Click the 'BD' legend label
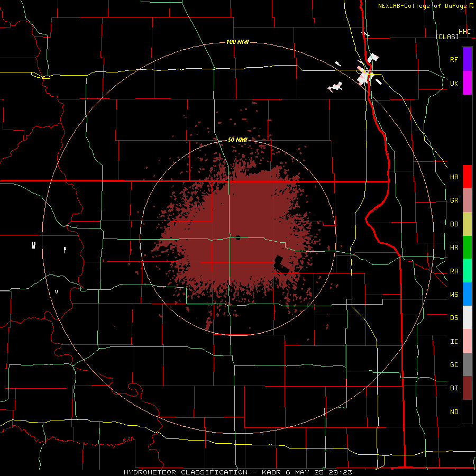The width and height of the screenshot is (476, 476). (454, 224)
